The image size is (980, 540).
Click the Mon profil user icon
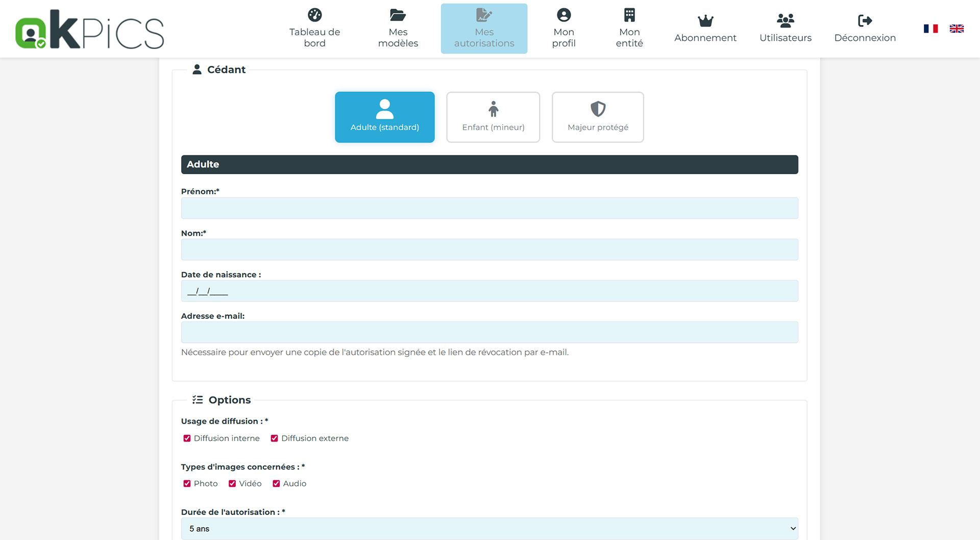563,15
